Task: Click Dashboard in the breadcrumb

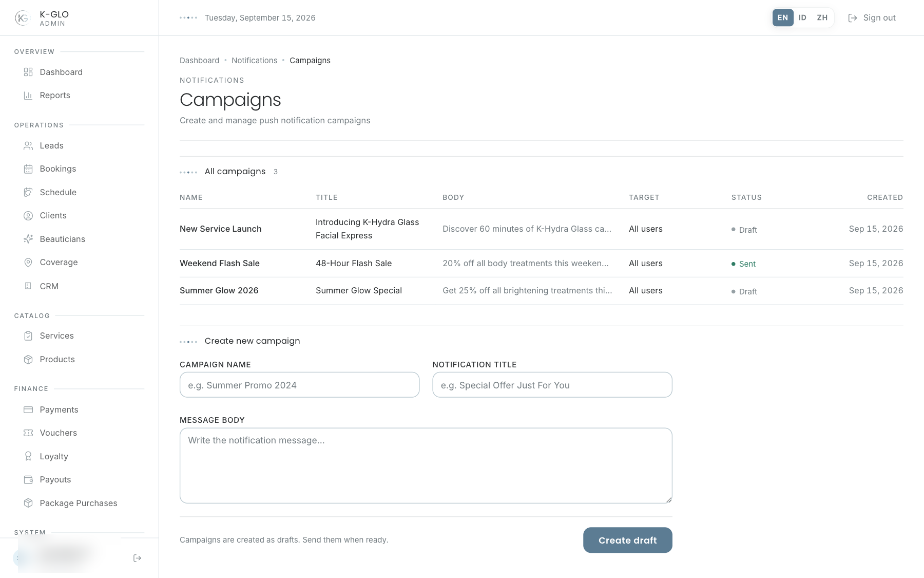Action: pyautogui.click(x=199, y=61)
